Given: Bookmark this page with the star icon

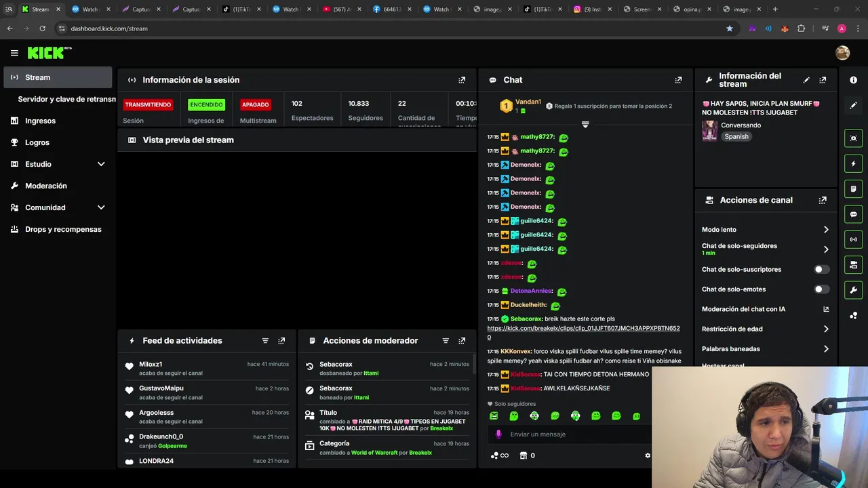Looking at the screenshot, I should [x=730, y=28].
